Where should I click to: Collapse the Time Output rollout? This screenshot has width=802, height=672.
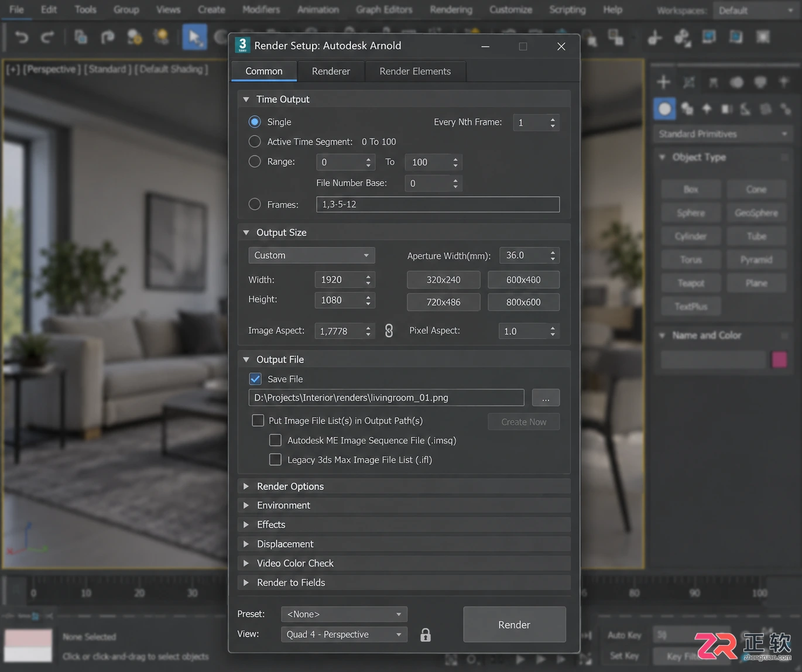click(404, 100)
